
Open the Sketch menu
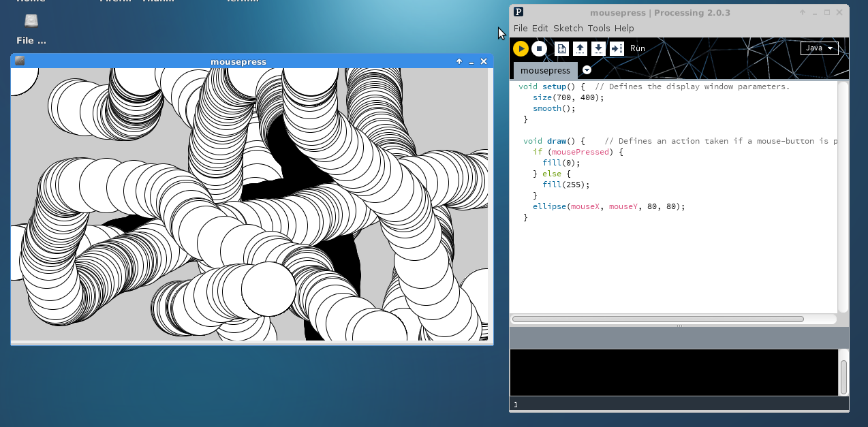pos(568,28)
